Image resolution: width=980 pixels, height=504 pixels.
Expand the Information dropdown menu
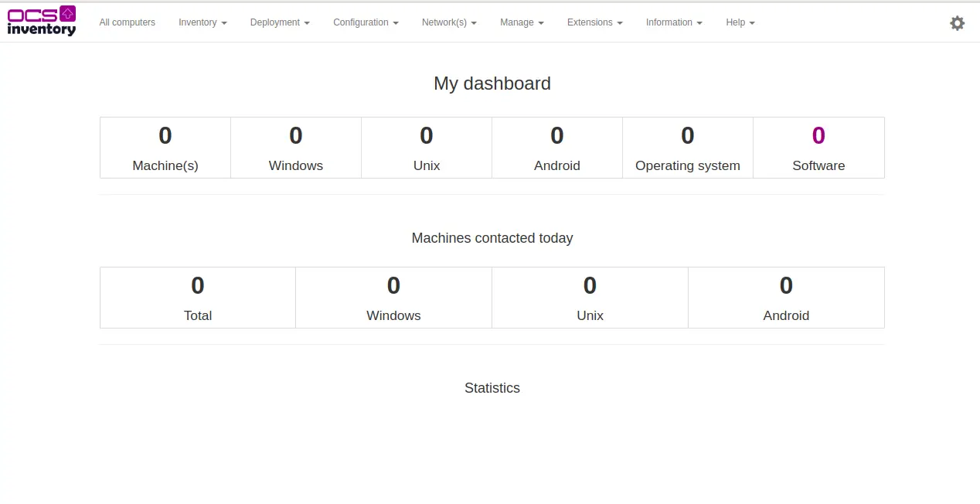coord(674,22)
